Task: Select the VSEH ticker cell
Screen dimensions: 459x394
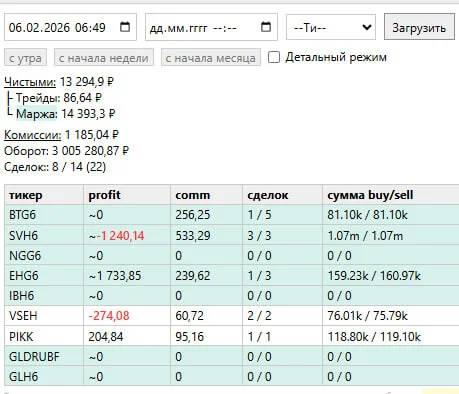Action: point(44,316)
